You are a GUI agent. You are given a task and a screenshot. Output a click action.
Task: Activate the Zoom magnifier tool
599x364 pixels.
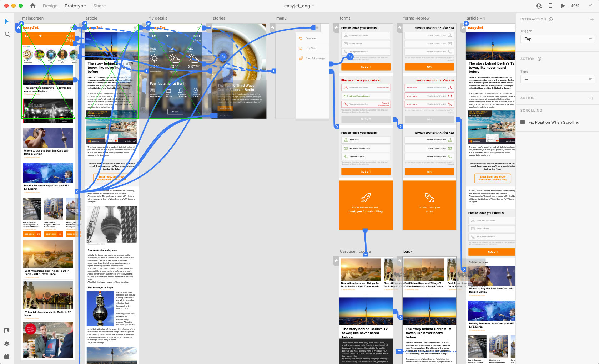click(7, 34)
